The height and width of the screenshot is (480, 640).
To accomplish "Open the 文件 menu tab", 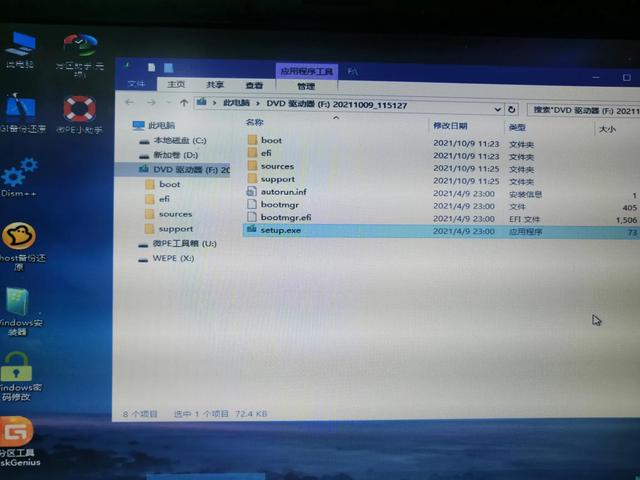I will coord(136,84).
